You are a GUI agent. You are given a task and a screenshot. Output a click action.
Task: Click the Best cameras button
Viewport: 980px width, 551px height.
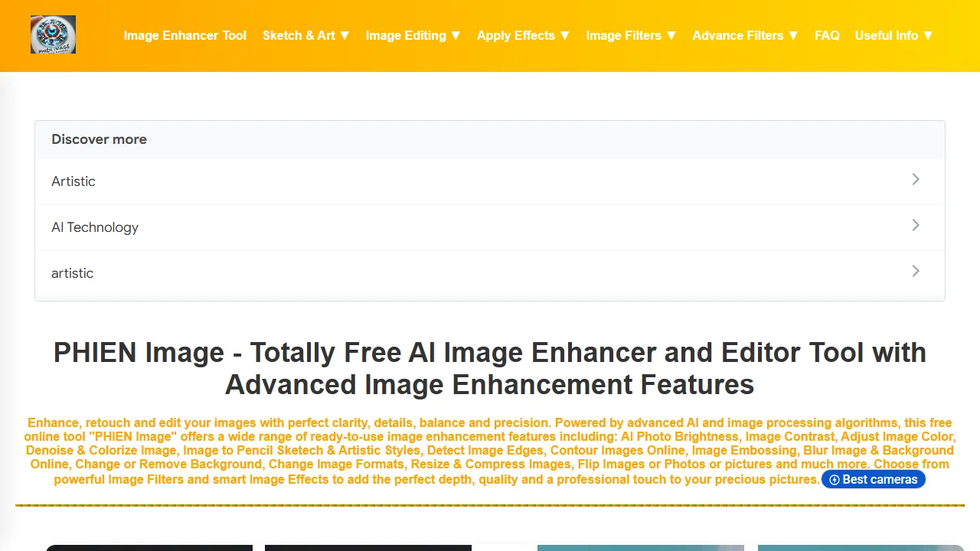873,479
